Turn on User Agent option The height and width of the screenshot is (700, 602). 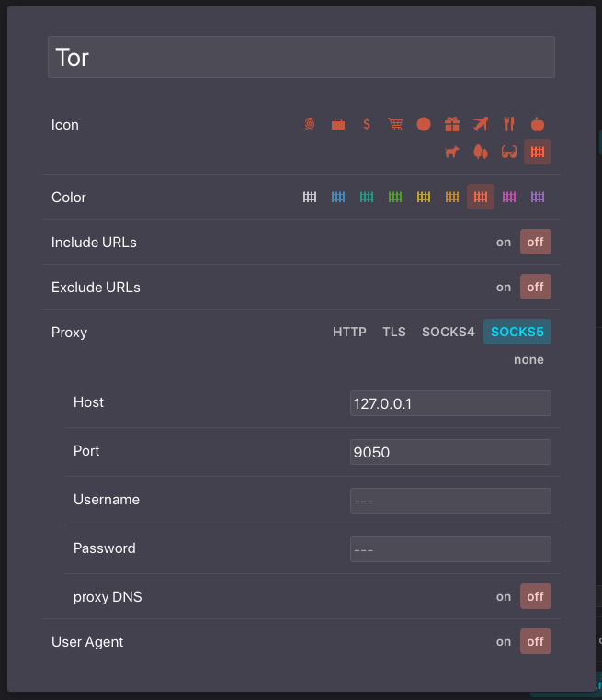[504, 641]
